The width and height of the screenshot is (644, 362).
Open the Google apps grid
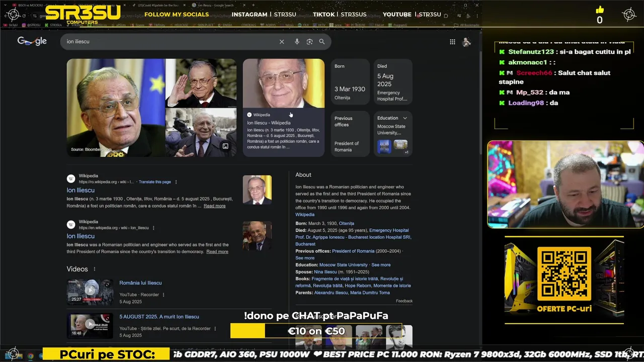(x=452, y=42)
